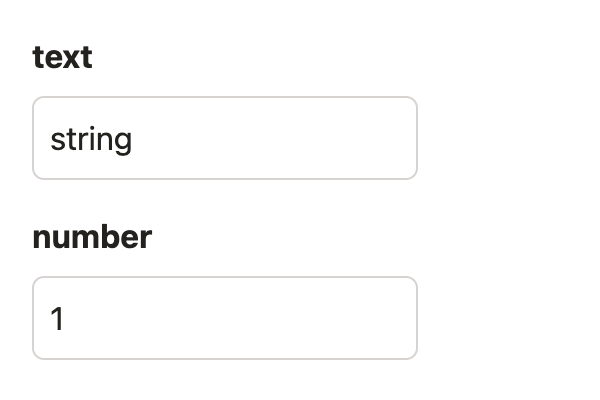This screenshot has height=400, width=600.
Task: Click the value "1" in the number field
Action: tap(57, 319)
